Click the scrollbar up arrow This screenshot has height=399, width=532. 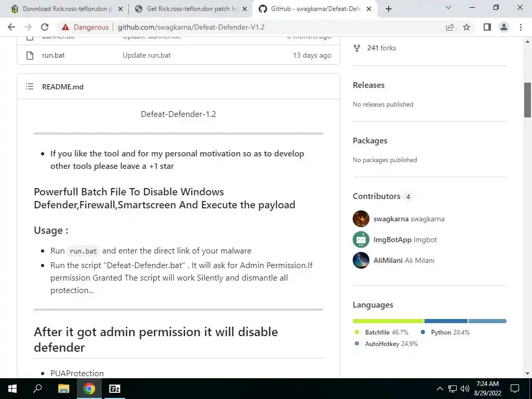pos(527,42)
